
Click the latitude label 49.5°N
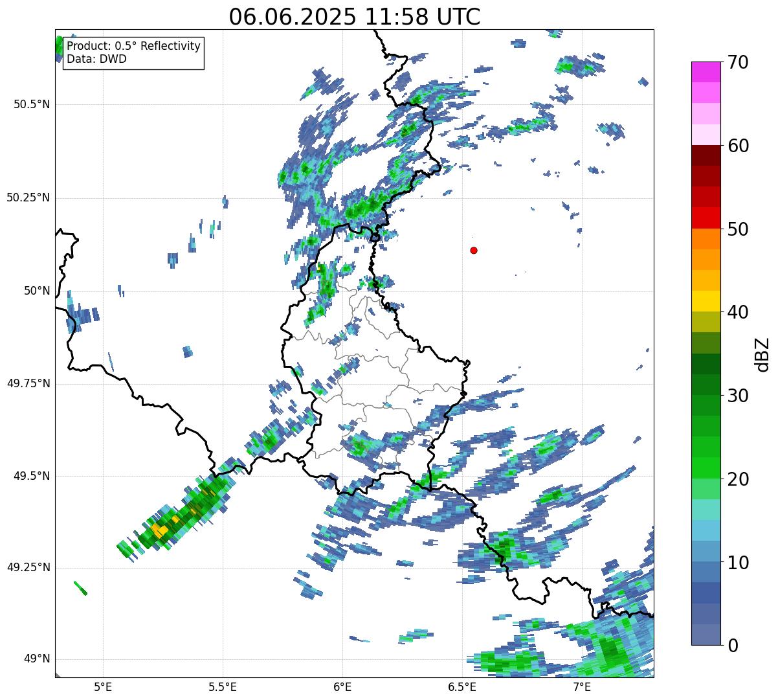pos(31,476)
